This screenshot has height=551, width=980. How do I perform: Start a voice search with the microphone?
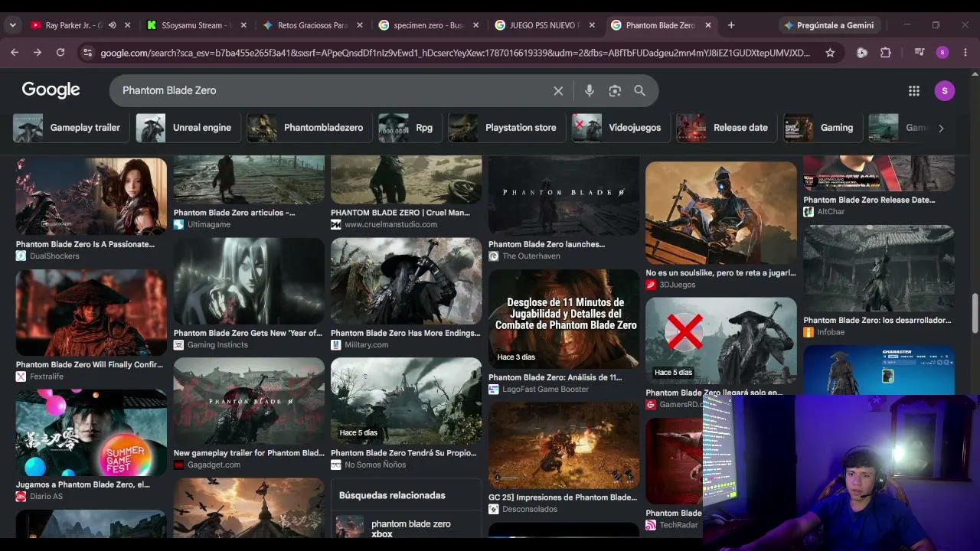[x=590, y=91]
